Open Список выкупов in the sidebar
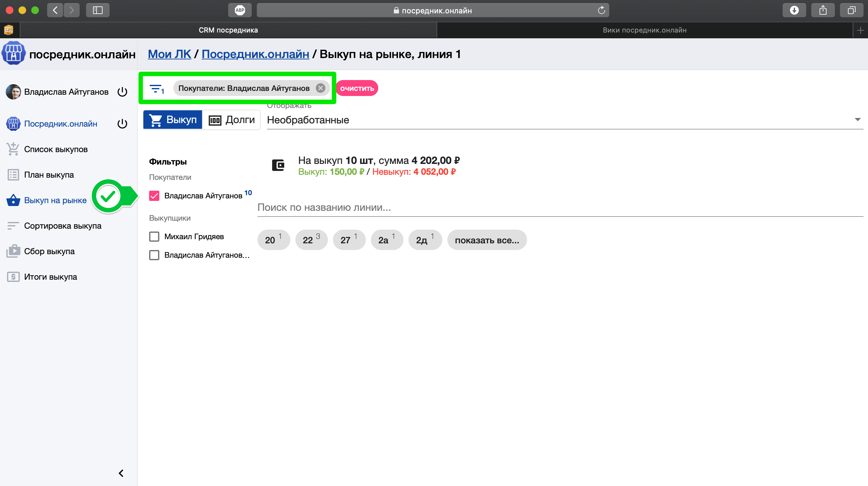 55,150
